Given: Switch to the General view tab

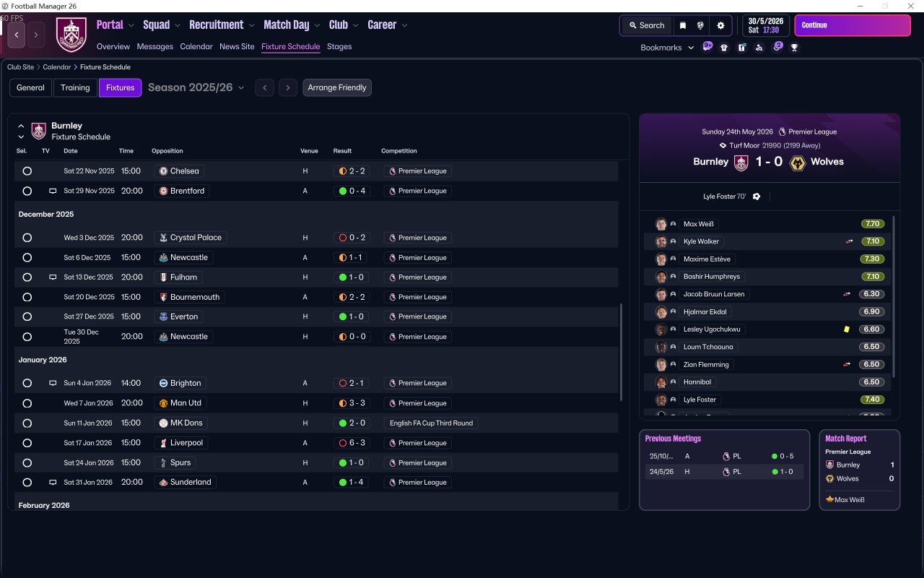Looking at the screenshot, I should (30, 88).
